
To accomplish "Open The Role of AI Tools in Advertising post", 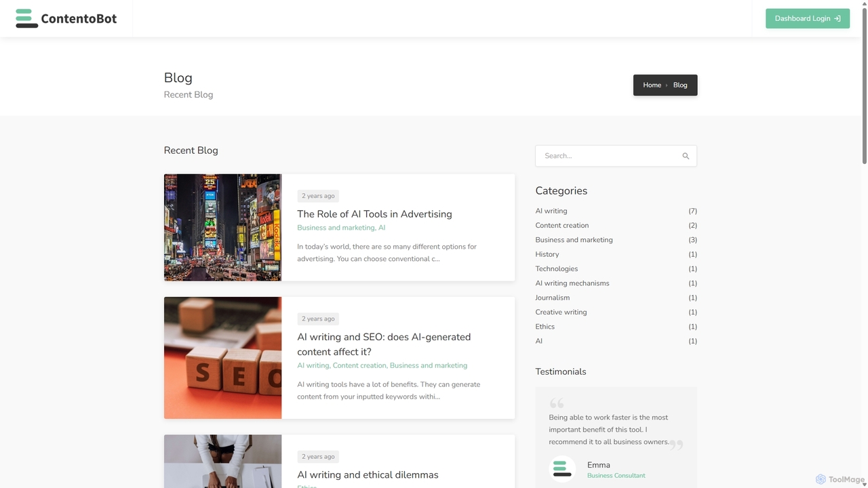I will pyautogui.click(x=374, y=214).
